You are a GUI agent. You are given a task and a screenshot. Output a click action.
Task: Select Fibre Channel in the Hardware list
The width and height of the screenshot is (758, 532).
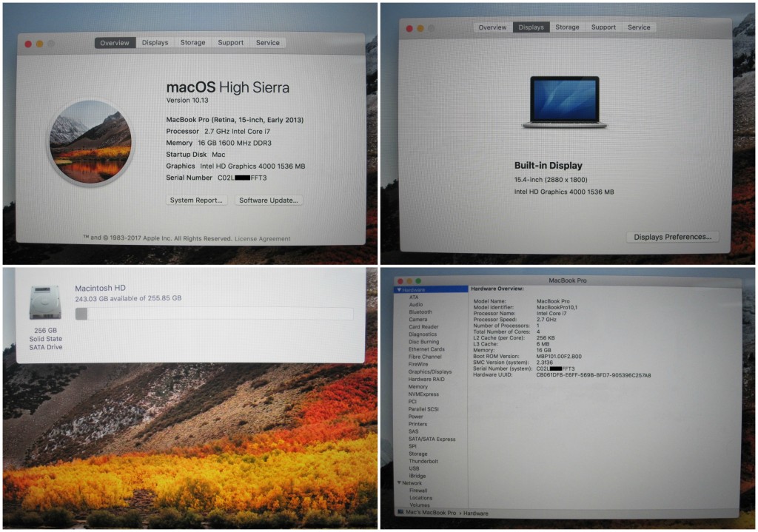point(425,357)
